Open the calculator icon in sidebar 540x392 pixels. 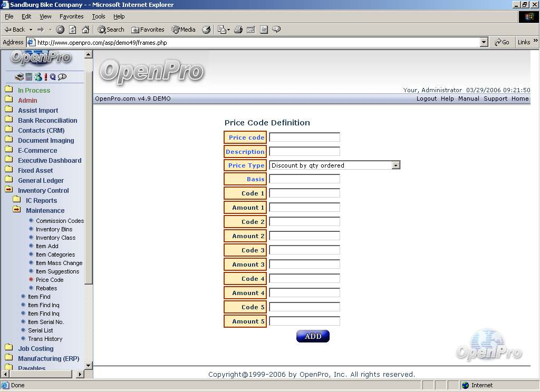[29, 77]
